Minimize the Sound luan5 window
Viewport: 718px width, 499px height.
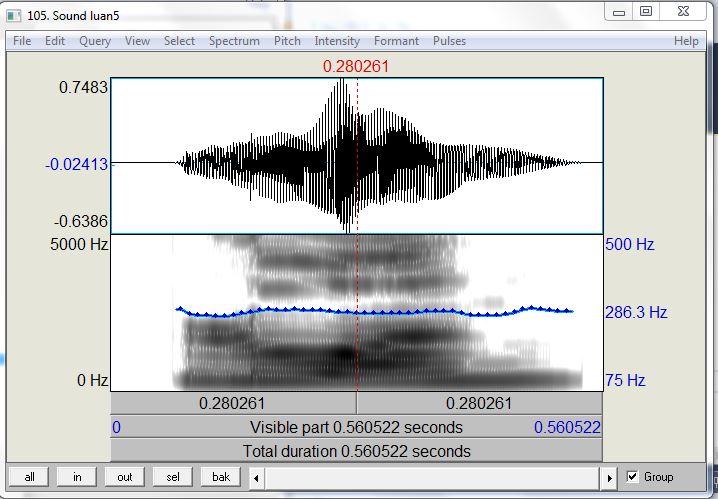coord(619,12)
